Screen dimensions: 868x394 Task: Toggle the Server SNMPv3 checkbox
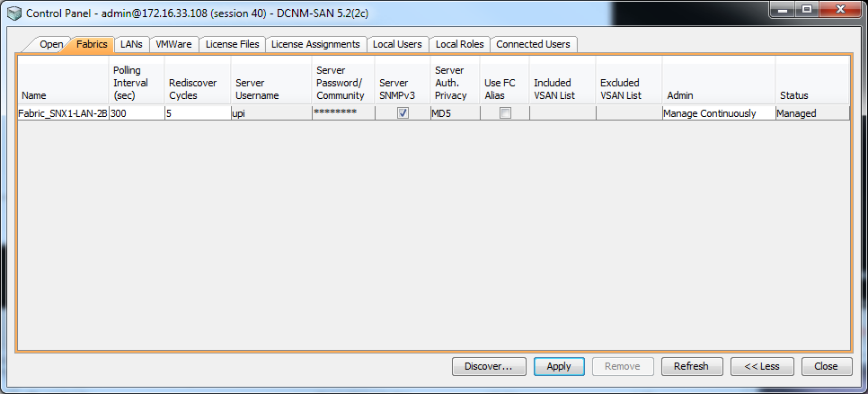pos(403,113)
